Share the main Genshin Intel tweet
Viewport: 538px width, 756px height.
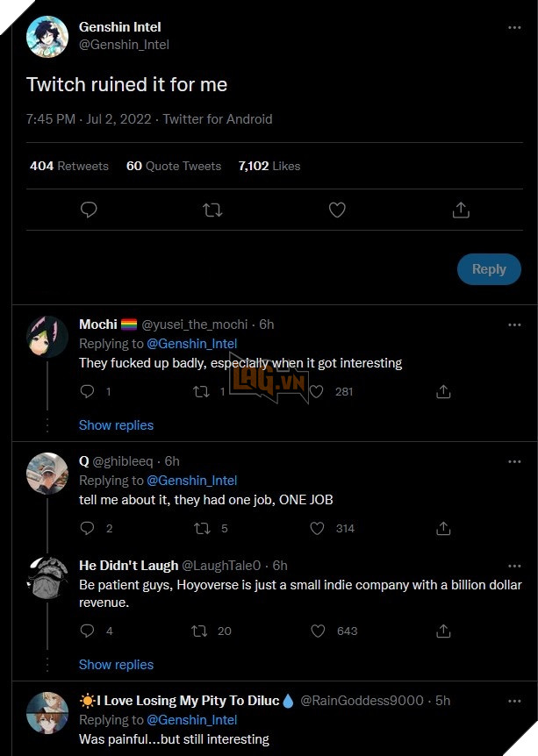[x=461, y=210]
